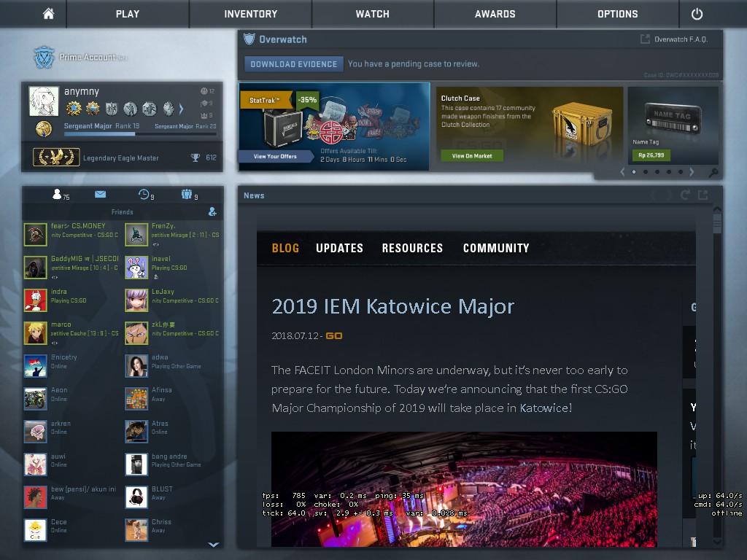Open the AWARDS menu

(495, 14)
